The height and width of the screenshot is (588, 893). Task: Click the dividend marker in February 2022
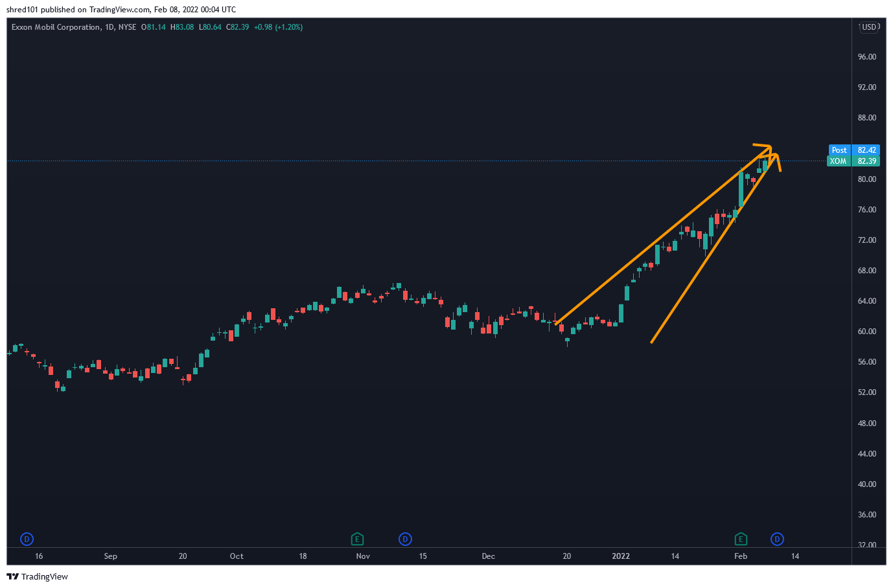click(777, 539)
